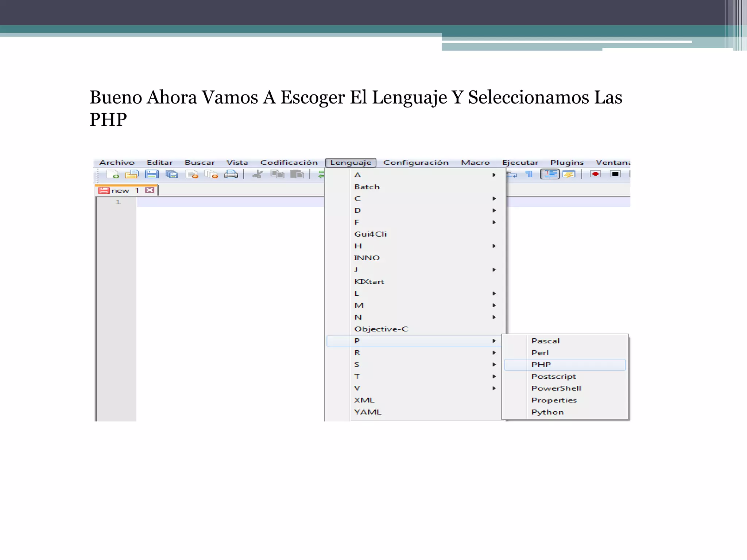Open the Codificación menu
Image resolution: width=747 pixels, height=560 pixels.
pyautogui.click(x=289, y=163)
